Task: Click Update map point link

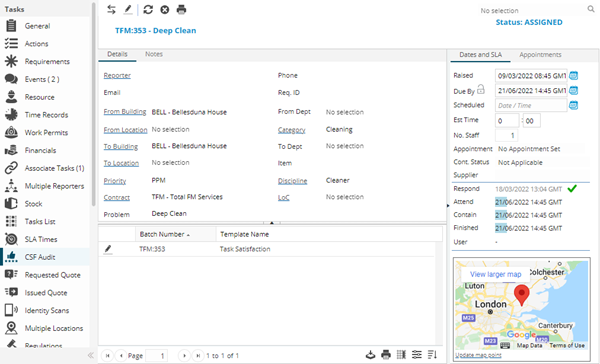Action: [478, 355]
